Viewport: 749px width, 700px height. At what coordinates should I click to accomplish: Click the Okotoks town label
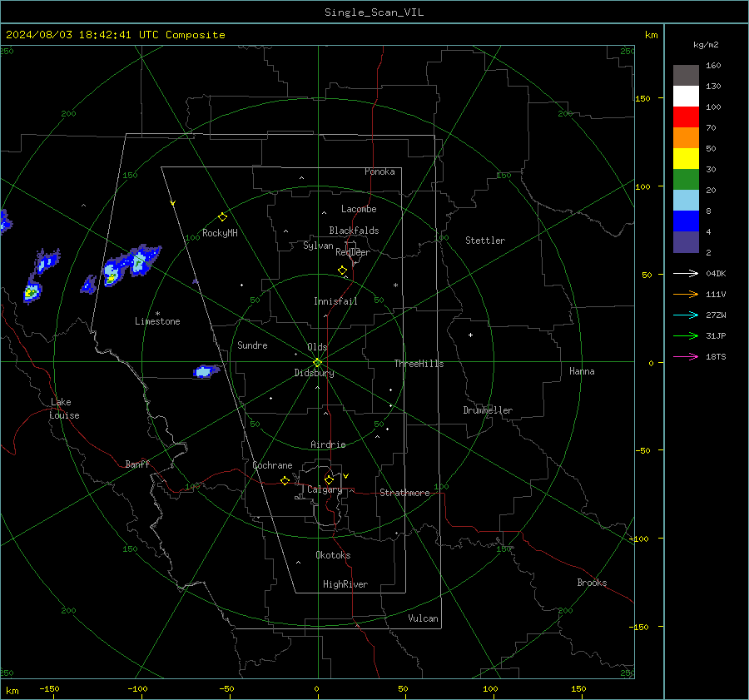(333, 555)
